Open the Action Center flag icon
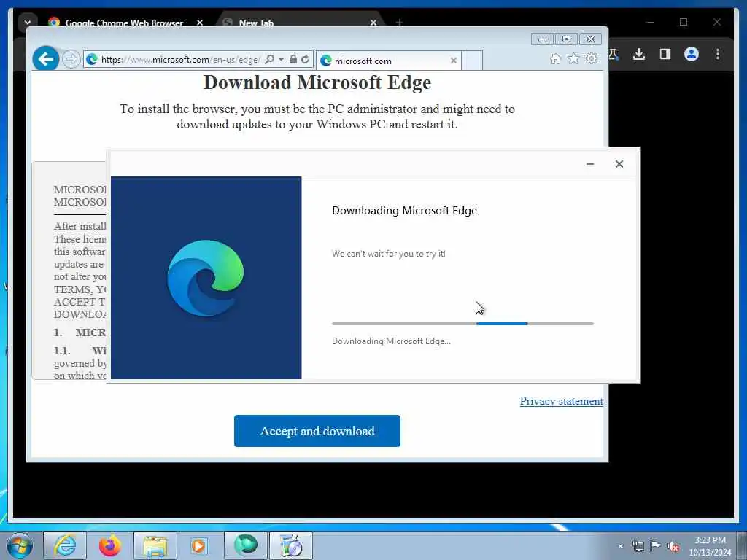747x560 pixels. (655, 547)
